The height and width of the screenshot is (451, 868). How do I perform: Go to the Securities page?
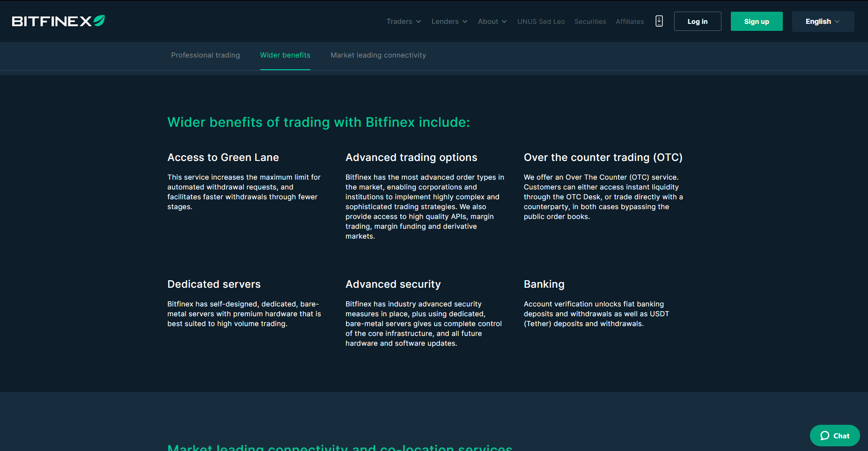tap(590, 22)
